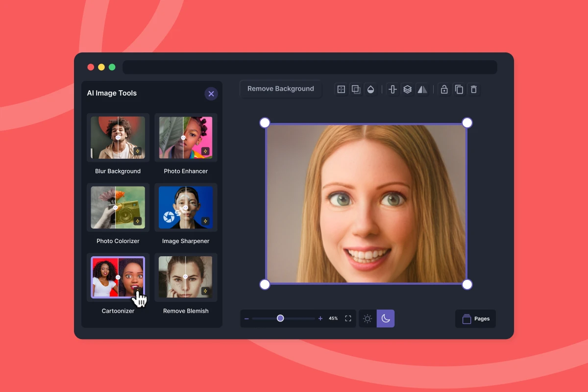Click the lightning badge on Photo Colorizer
Image resolution: width=588 pixels, height=392 pixels.
[138, 221]
